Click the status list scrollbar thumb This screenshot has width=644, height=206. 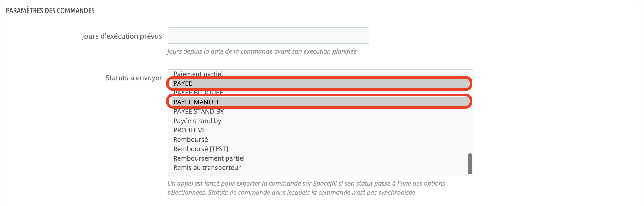click(470, 164)
